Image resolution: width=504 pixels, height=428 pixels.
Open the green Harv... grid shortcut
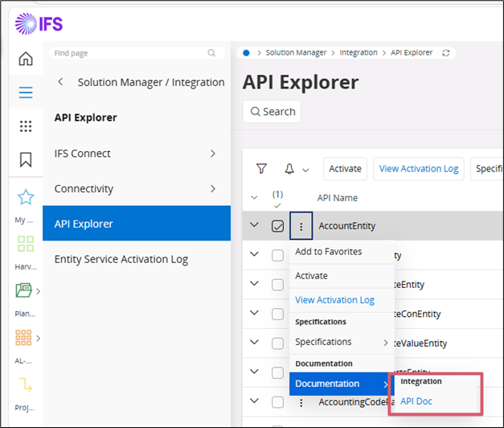26,244
